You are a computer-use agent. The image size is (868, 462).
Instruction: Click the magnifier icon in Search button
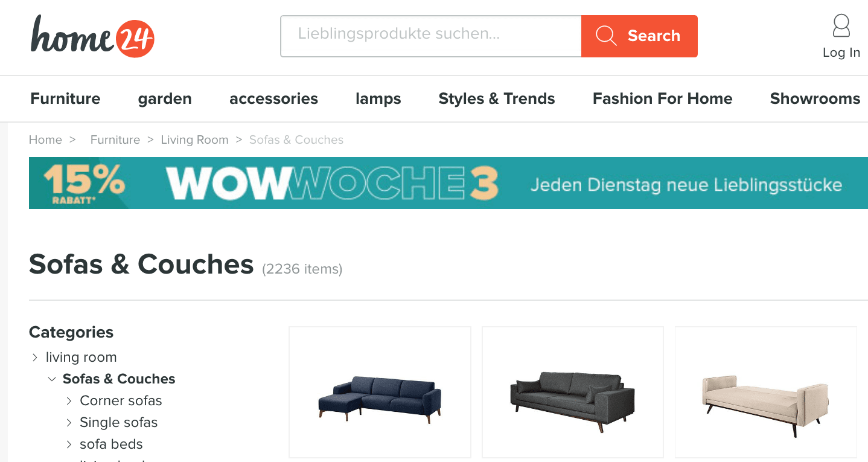(606, 36)
